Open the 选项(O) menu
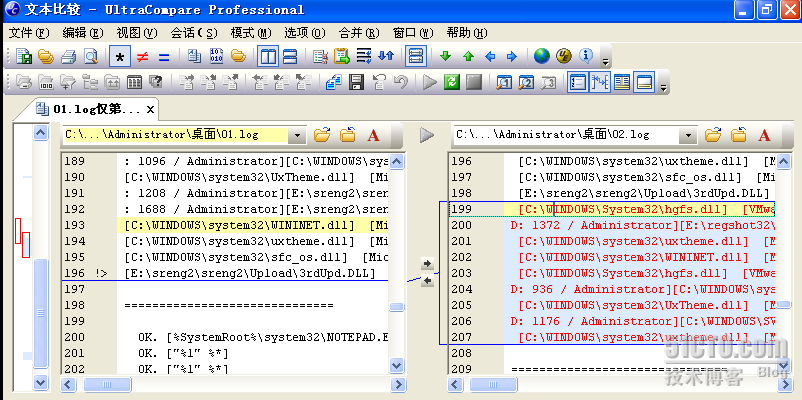The width and height of the screenshot is (802, 400). [x=305, y=33]
